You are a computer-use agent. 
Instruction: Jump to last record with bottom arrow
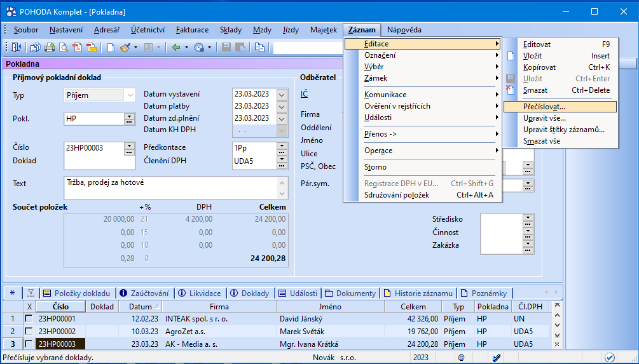[x=557, y=335]
